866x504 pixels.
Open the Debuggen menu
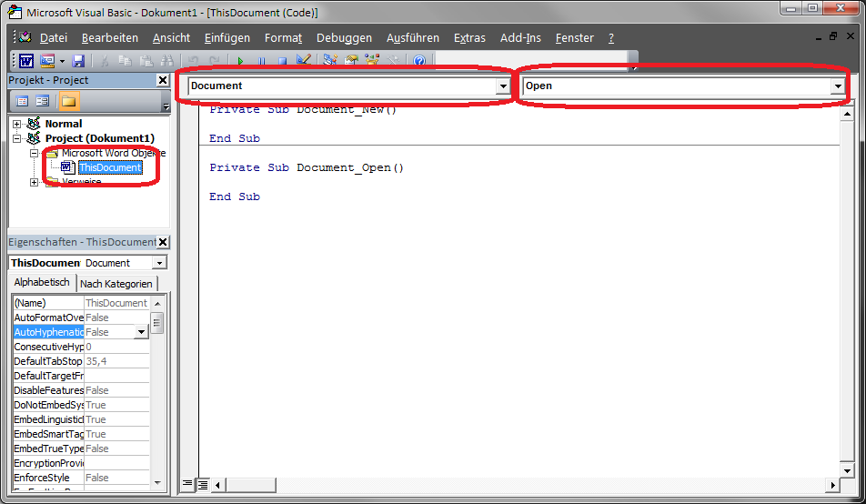pyautogui.click(x=344, y=37)
